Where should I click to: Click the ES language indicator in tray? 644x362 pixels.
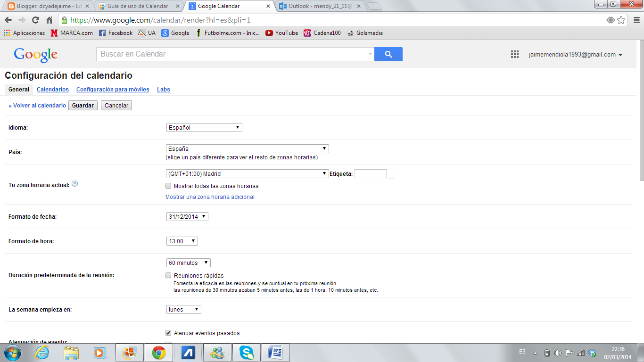point(522,352)
